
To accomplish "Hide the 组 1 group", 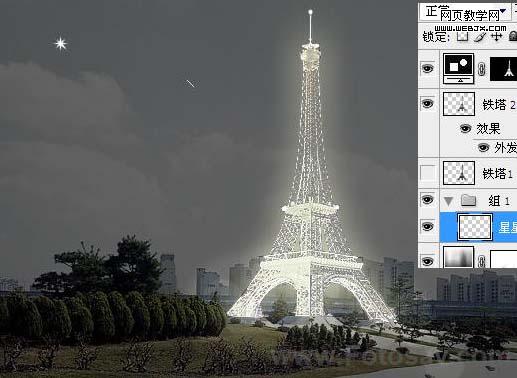I will [x=428, y=200].
